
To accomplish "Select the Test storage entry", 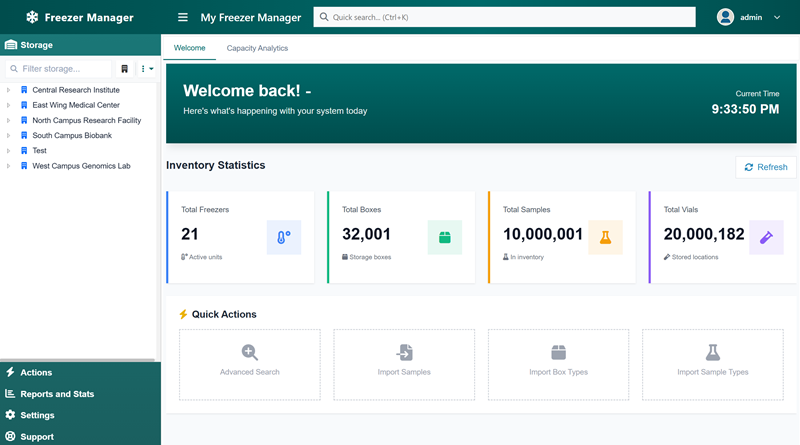I will tap(39, 151).
